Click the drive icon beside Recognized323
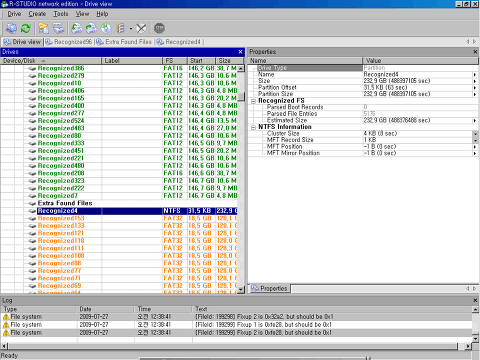This screenshot has width=480, height=360. point(32,181)
